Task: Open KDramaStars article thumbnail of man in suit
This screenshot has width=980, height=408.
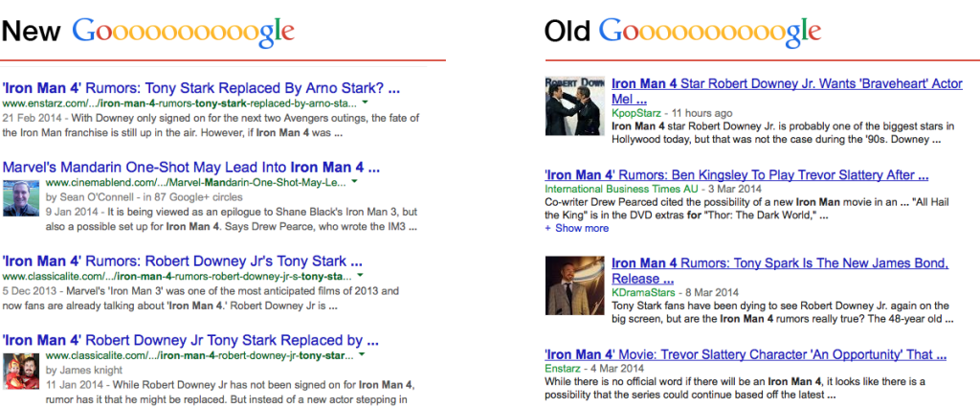Action: coord(575,284)
